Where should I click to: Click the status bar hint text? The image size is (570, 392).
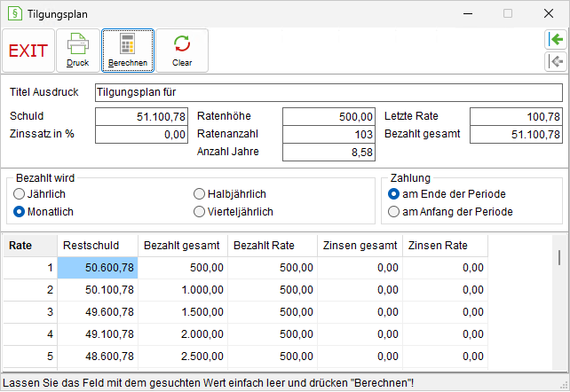click(208, 383)
